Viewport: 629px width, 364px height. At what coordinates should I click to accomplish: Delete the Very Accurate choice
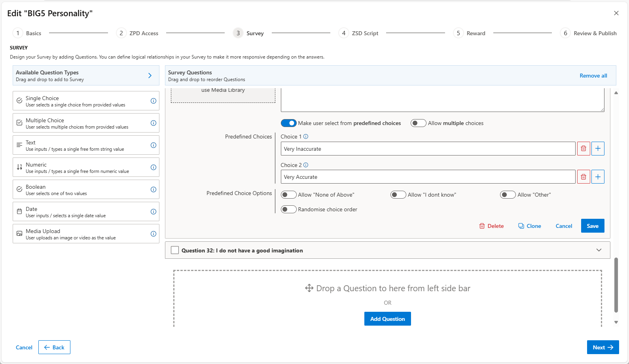584,177
